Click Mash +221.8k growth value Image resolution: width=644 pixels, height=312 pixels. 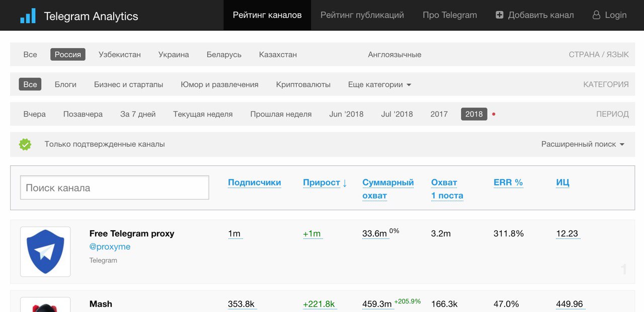click(x=319, y=304)
